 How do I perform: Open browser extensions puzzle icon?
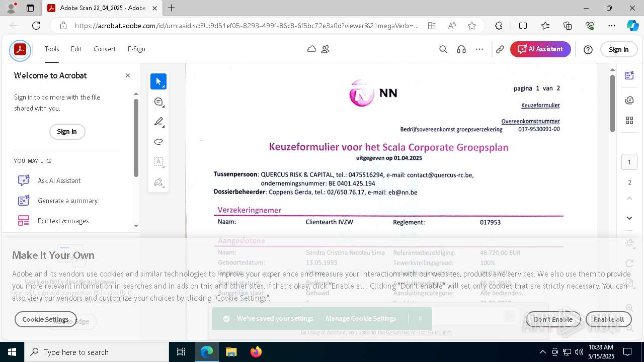point(499,26)
